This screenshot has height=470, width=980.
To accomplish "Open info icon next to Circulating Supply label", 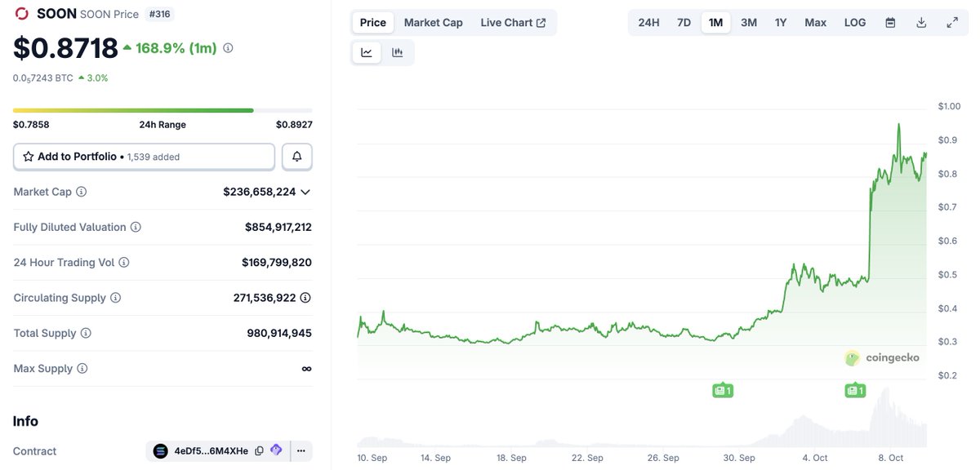I will point(115,298).
